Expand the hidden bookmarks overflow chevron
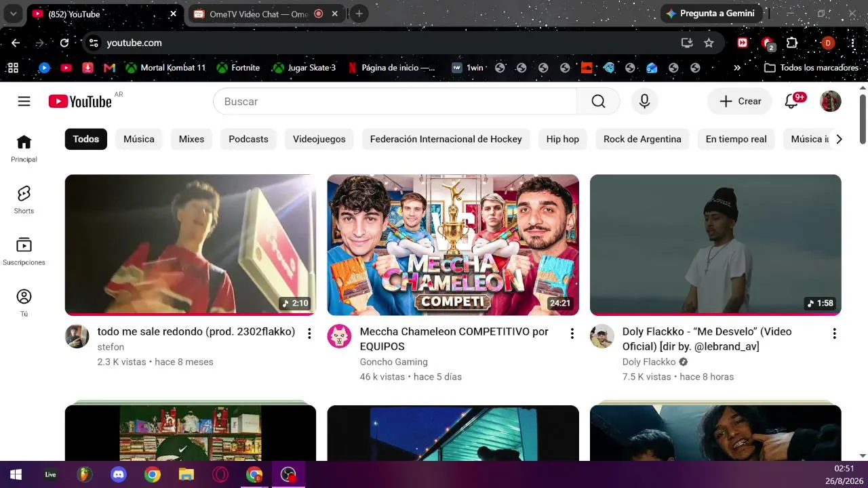Image resolution: width=868 pixels, height=488 pixels. click(737, 68)
